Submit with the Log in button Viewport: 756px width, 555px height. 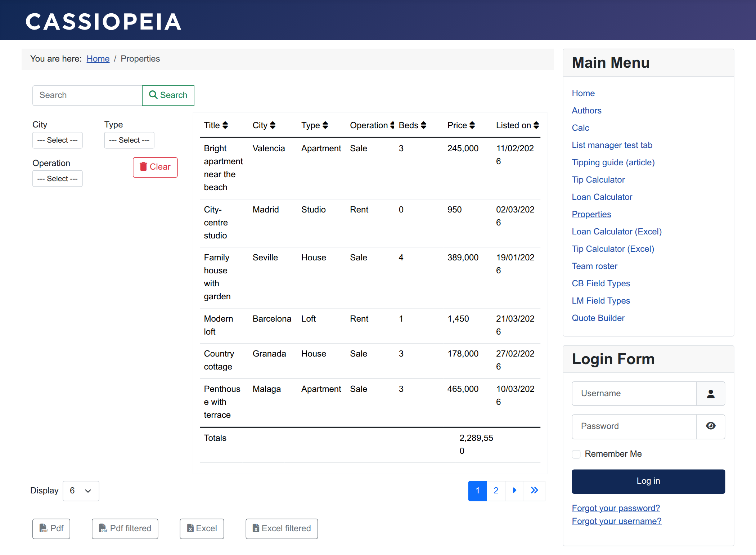(x=648, y=482)
